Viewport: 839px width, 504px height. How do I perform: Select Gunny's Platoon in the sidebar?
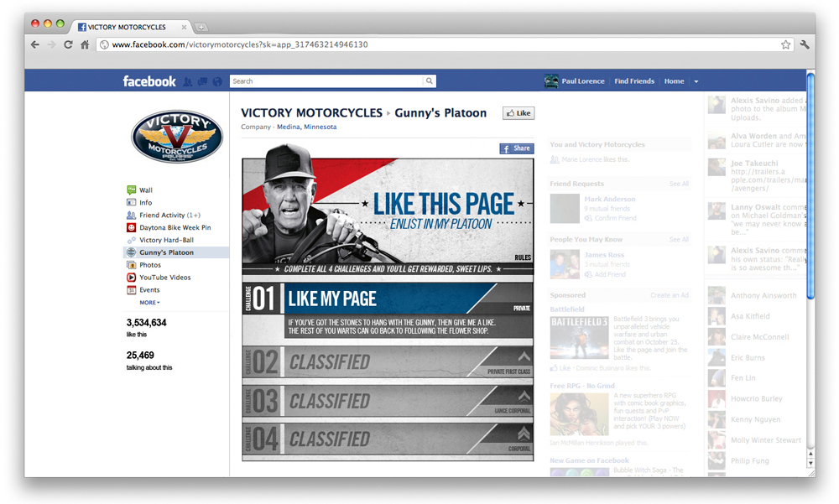pyautogui.click(x=176, y=252)
